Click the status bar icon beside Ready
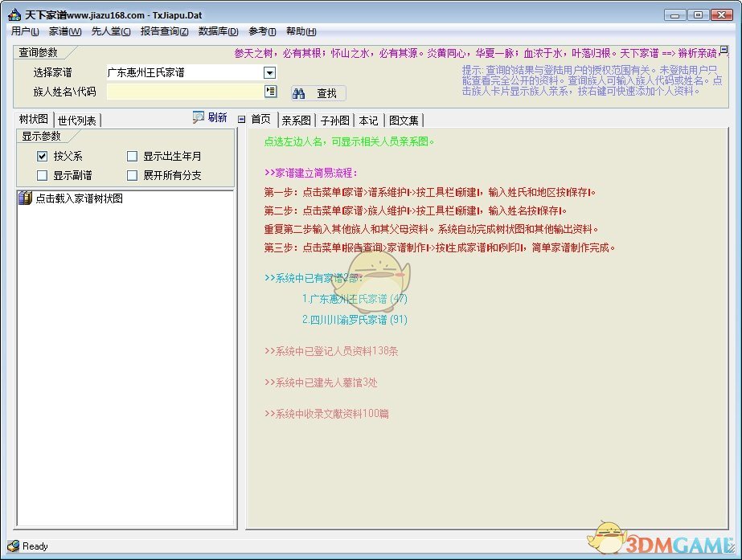The height and width of the screenshot is (560, 742). [14, 546]
